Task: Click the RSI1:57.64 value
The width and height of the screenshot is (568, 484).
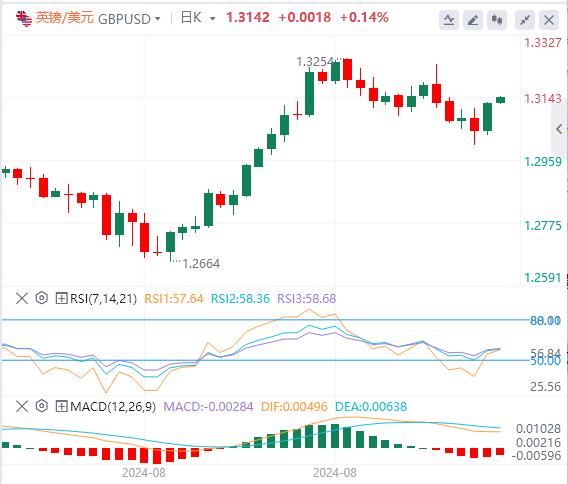Action: pos(174,299)
